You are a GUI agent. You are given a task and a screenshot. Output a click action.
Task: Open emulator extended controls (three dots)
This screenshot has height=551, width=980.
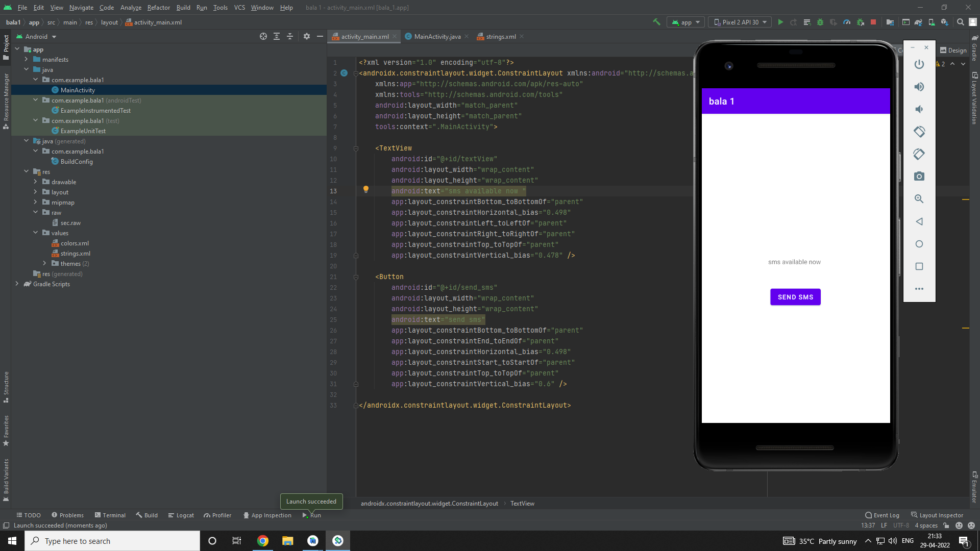[x=919, y=289]
